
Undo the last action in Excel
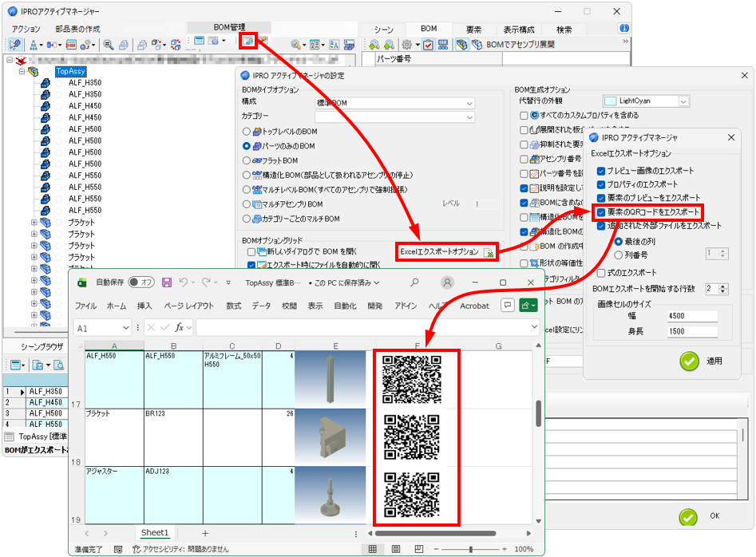tap(184, 282)
